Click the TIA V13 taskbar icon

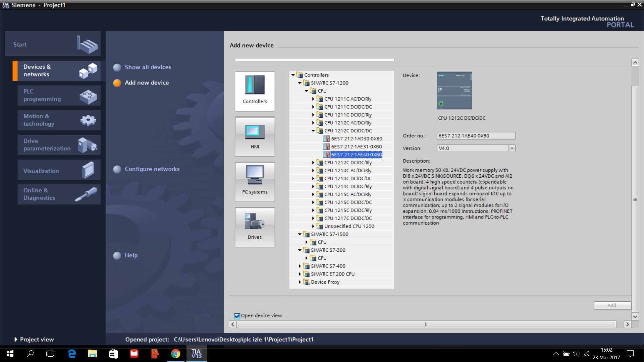[x=196, y=354]
